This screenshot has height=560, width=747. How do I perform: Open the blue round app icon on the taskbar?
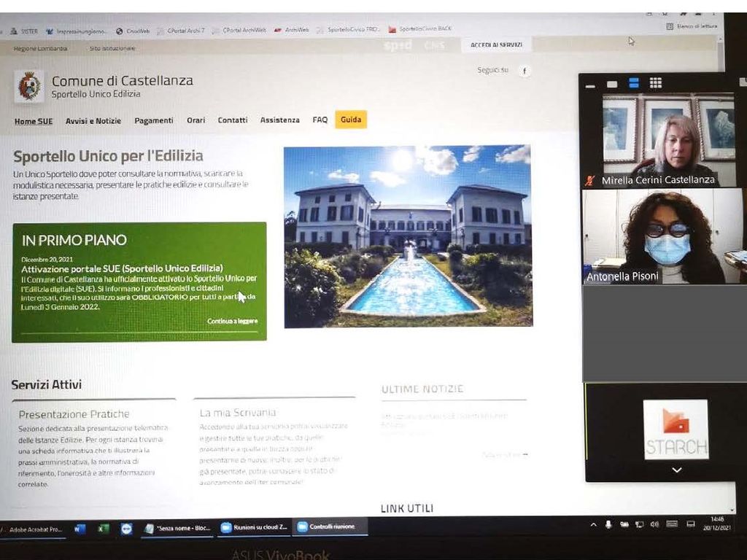coord(126,529)
